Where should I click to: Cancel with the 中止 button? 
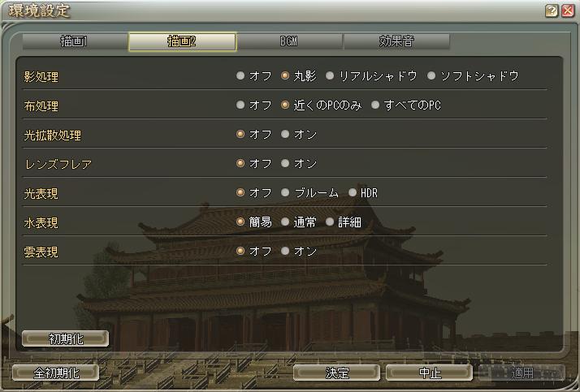[430, 373]
